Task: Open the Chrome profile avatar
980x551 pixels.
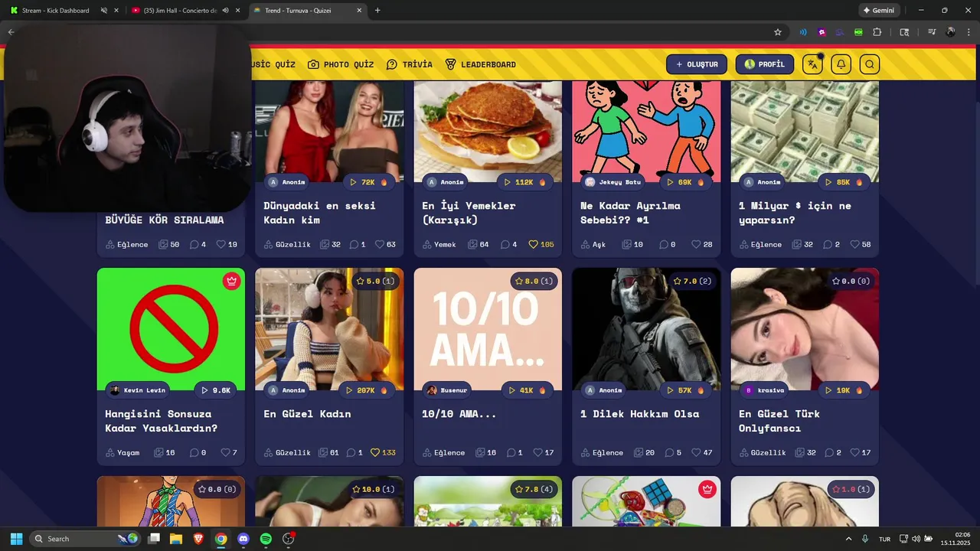Action: click(950, 32)
